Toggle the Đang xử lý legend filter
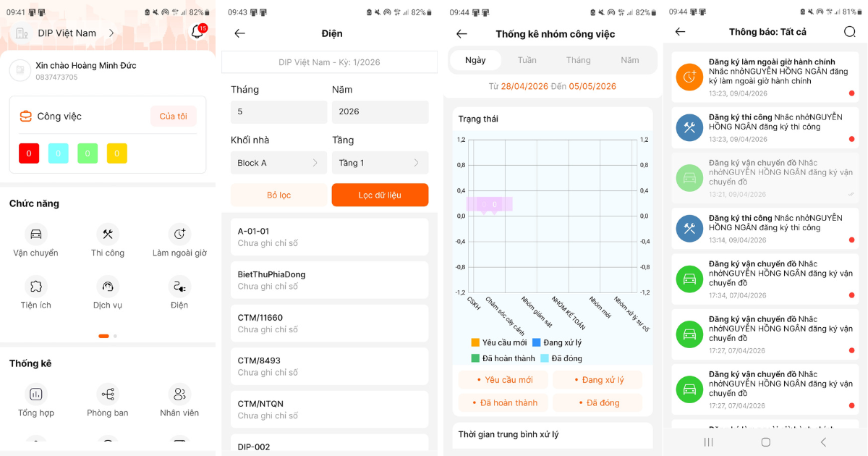The height and width of the screenshot is (456, 868). pos(557,342)
